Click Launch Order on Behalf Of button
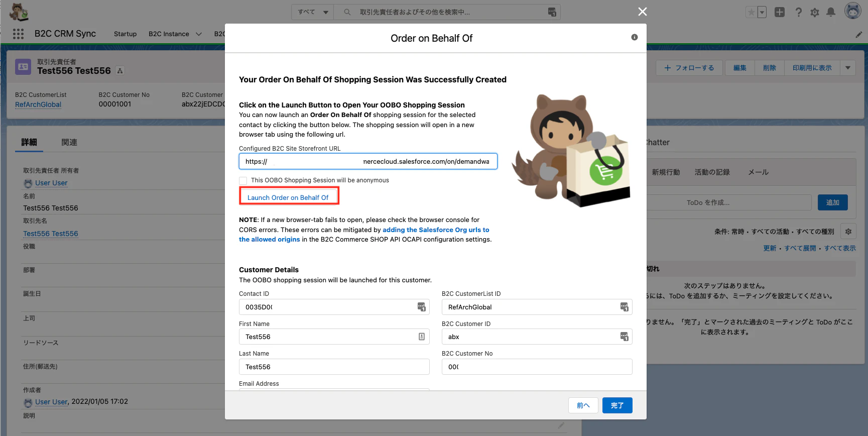 [288, 197]
